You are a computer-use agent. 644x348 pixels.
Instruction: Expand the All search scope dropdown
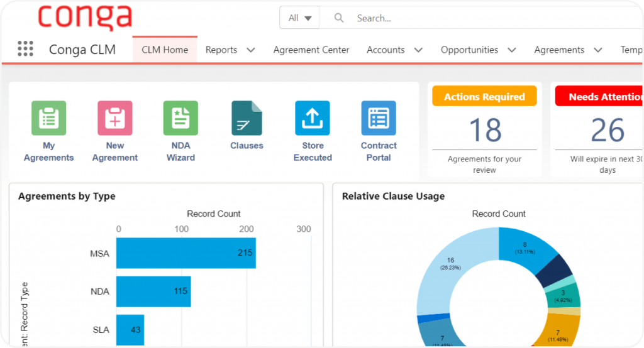(300, 18)
